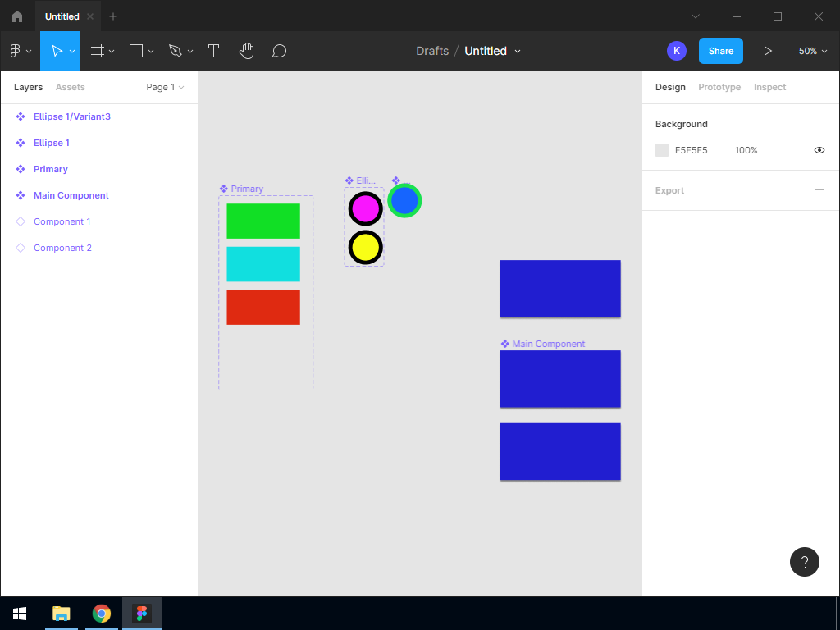Click the Ellipse 1 component set icon in Layers
This screenshot has height=630, width=840.
point(21,143)
